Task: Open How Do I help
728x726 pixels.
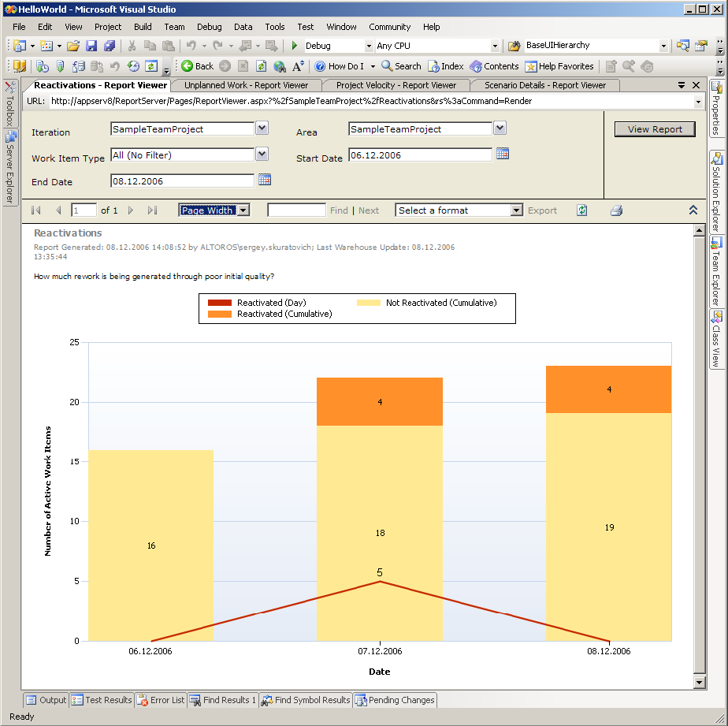Action: tap(340, 66)
